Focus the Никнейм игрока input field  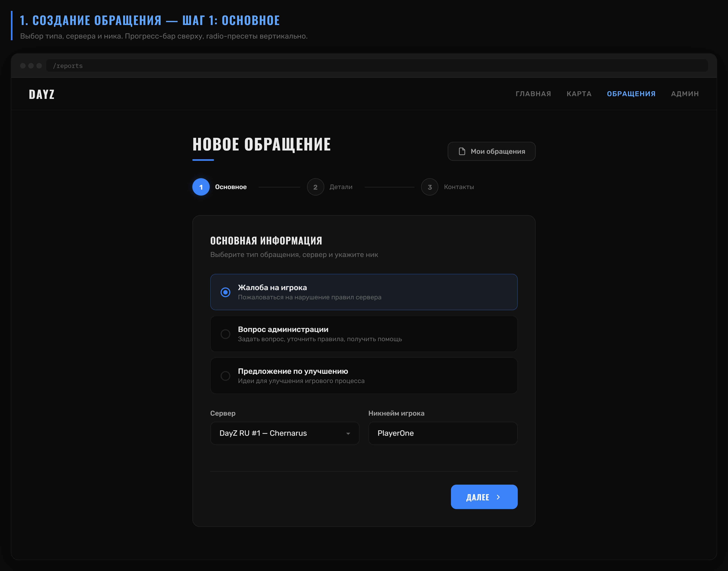click(x=443, y=433)
